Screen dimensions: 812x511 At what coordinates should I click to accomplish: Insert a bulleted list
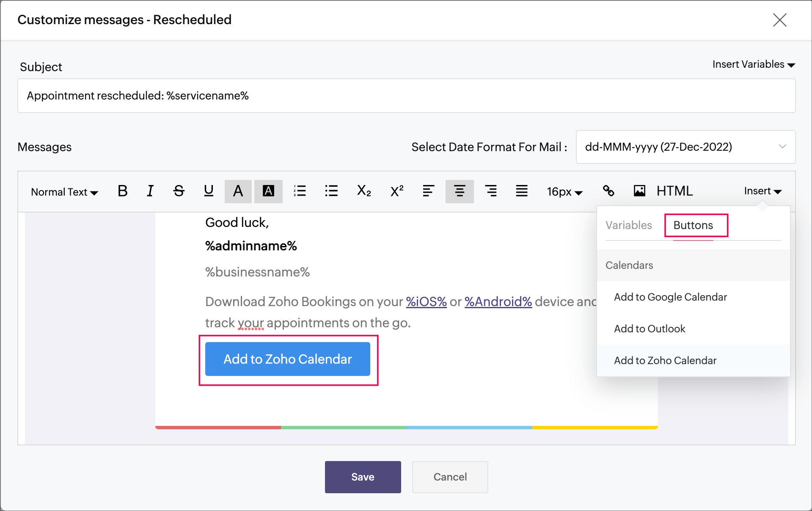point(331,191)
